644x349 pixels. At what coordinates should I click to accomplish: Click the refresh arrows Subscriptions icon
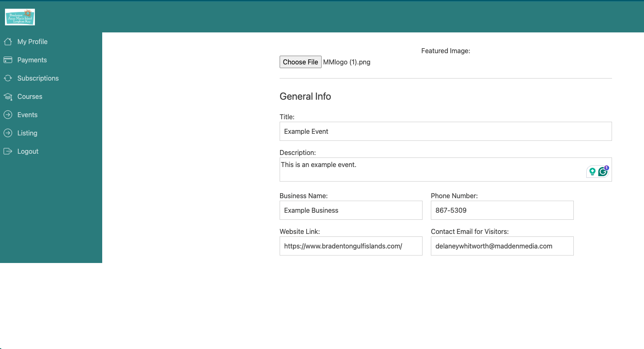8,78
